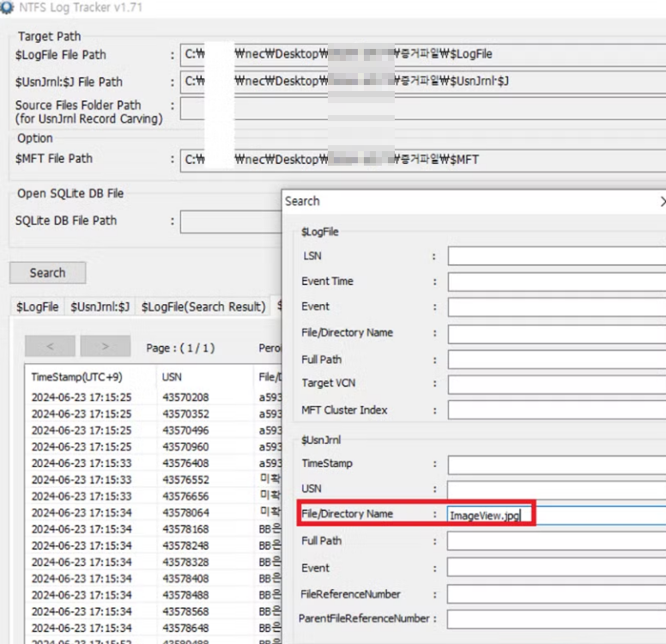666x644 pixels.
Task: Select the row with USN 43576408
Action: (154, 464)
